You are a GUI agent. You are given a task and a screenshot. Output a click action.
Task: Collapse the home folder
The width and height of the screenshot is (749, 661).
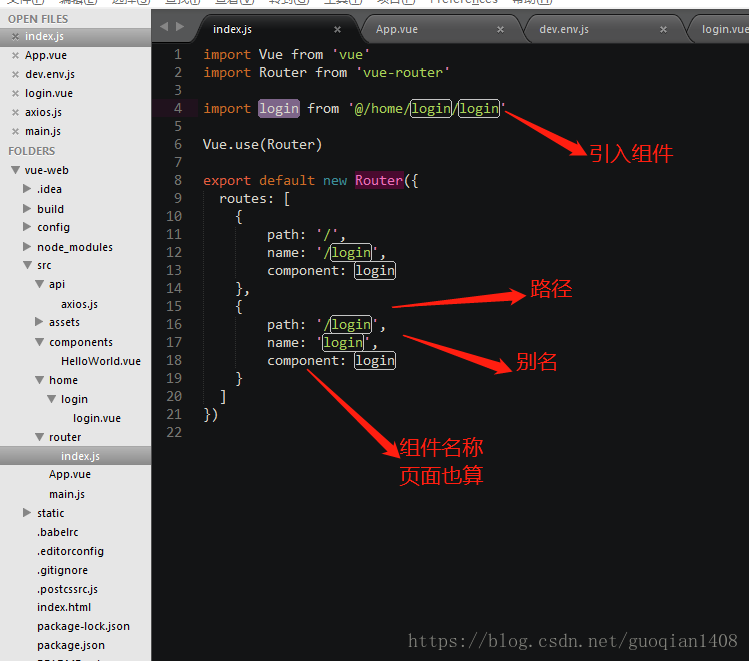40,380
